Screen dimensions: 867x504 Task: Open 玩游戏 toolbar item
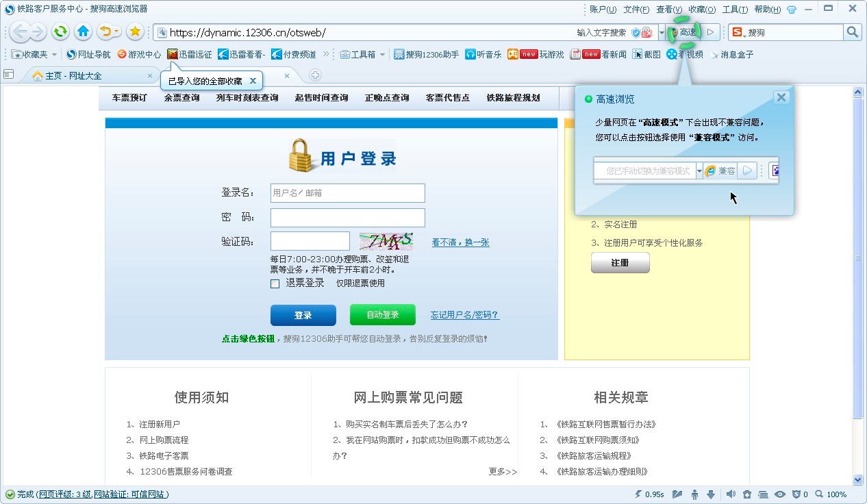tap(536, 54)
